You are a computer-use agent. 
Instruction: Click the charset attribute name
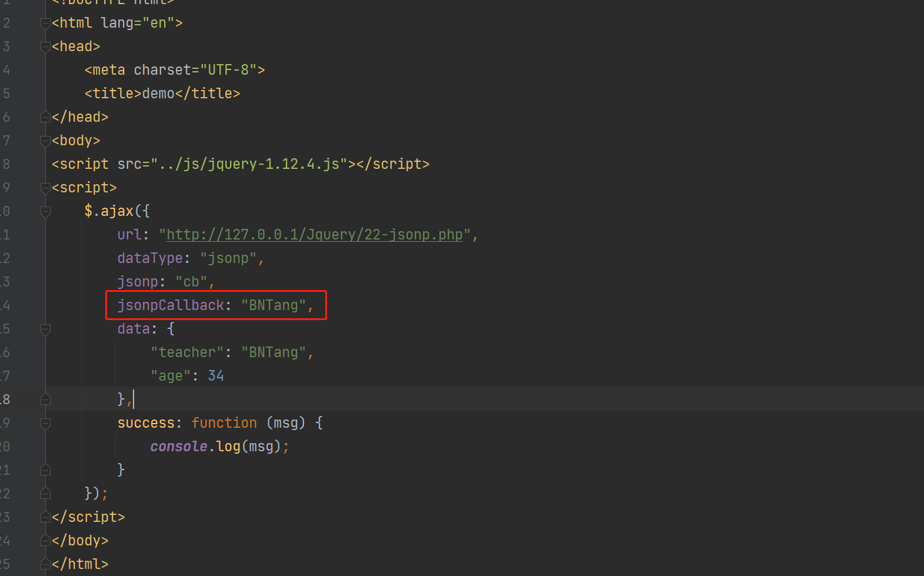click(x=162, y=70)
